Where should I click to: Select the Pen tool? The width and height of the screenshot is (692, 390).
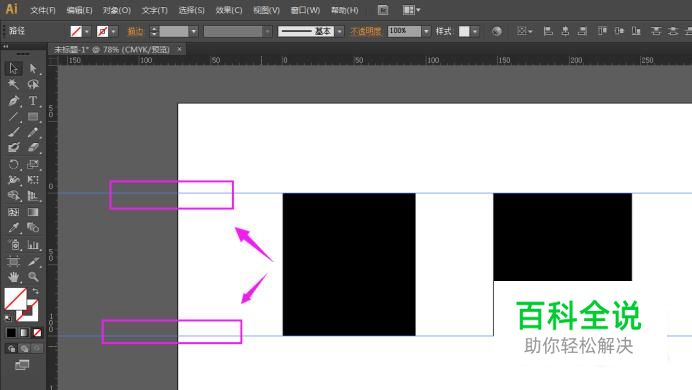point(13,101)
